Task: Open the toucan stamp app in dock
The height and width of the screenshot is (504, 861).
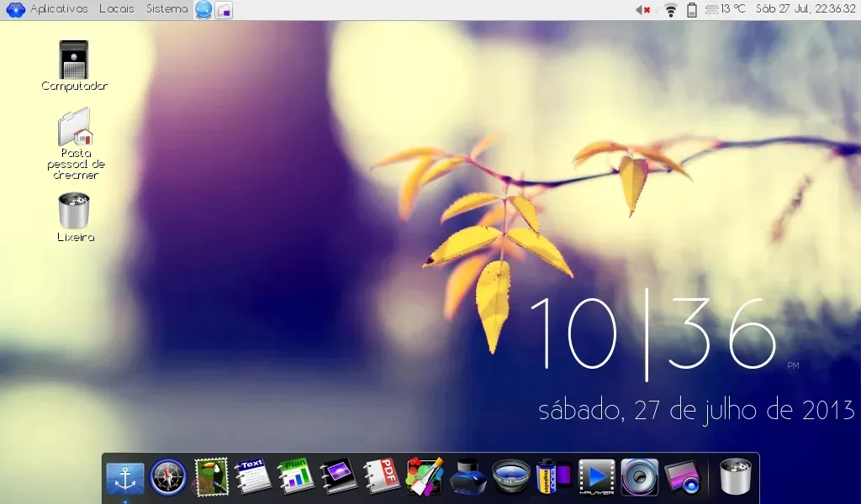Action: (211, 478)
